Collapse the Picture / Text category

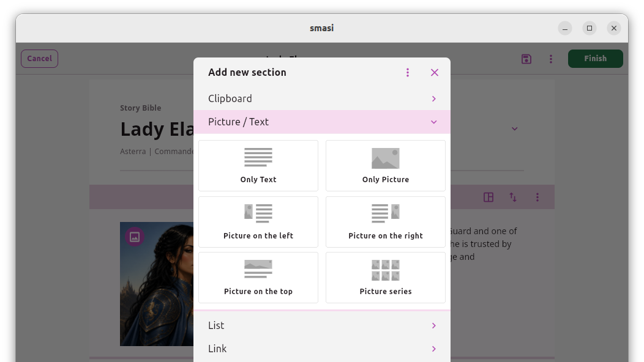[x=322, y=122]
